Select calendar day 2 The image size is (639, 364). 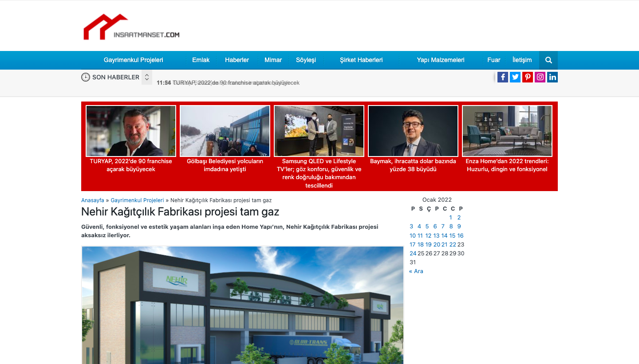459,218
